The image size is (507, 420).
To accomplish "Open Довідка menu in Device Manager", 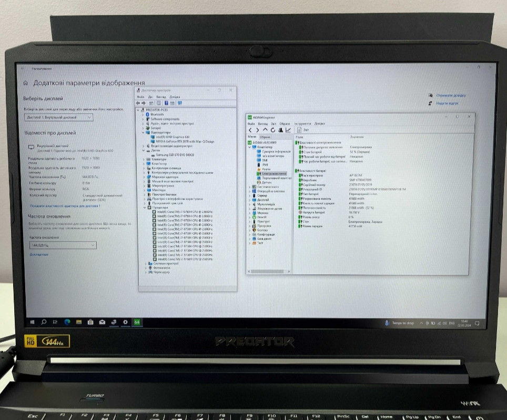I will pyautogui.click(x=175, y=97).
